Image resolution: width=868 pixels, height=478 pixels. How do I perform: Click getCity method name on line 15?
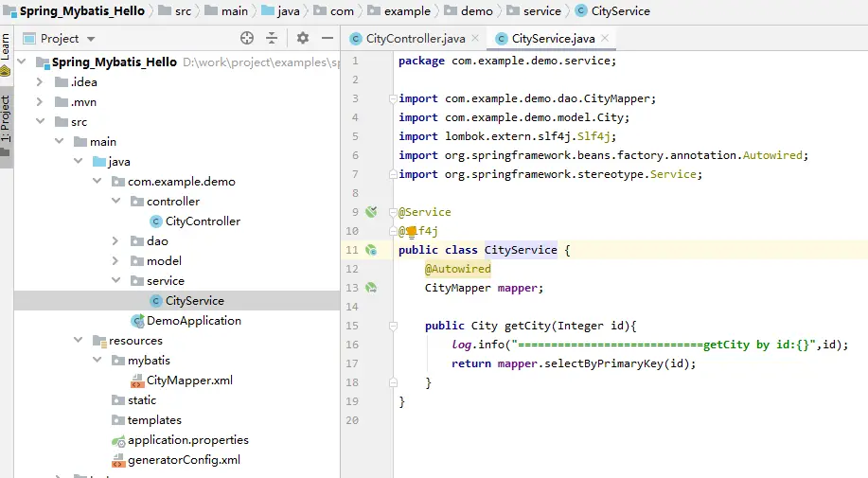(527, 326)
